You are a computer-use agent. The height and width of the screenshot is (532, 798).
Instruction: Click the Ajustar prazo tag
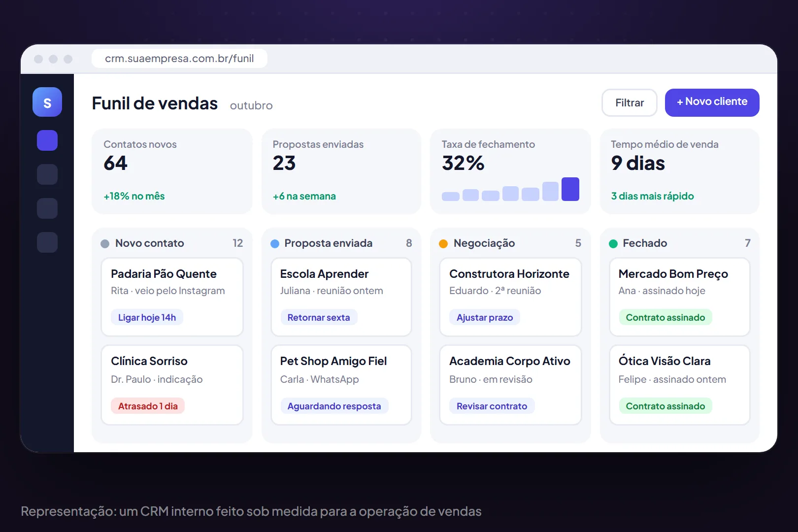[x=485, y=317]
